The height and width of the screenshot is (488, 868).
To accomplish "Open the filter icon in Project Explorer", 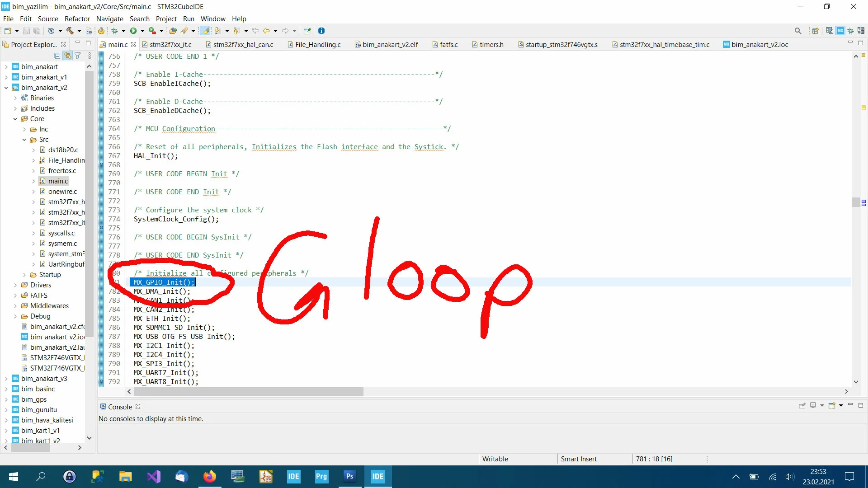I will coord(78,56).
